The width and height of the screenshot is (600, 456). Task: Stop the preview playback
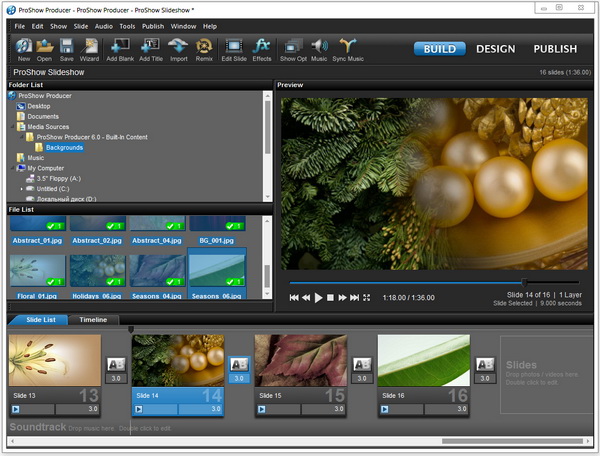pyautogui.click(x=330, y=298)
